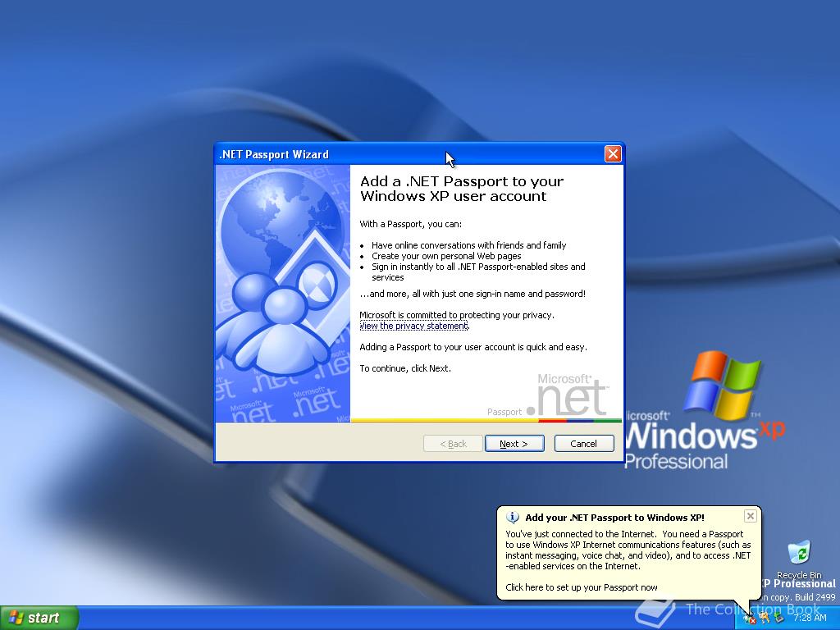Click the Windows activation tray icon

click(x=779, y=619)
